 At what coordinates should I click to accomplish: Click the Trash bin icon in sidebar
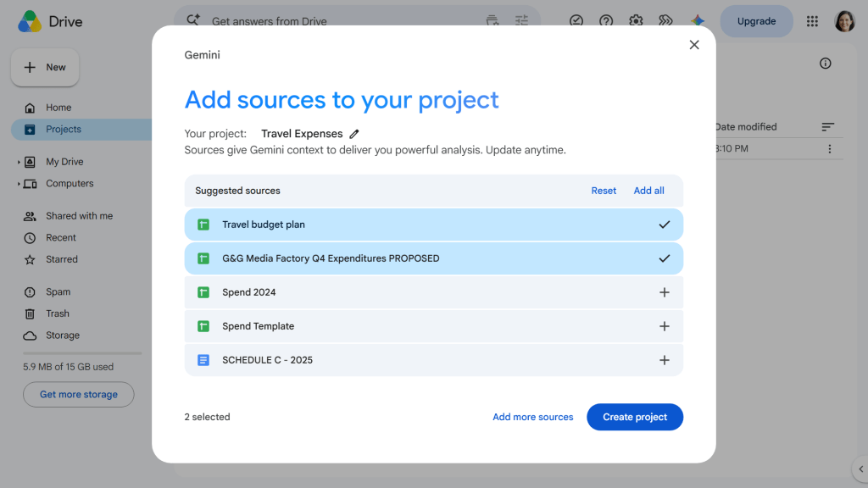[30, 313]
